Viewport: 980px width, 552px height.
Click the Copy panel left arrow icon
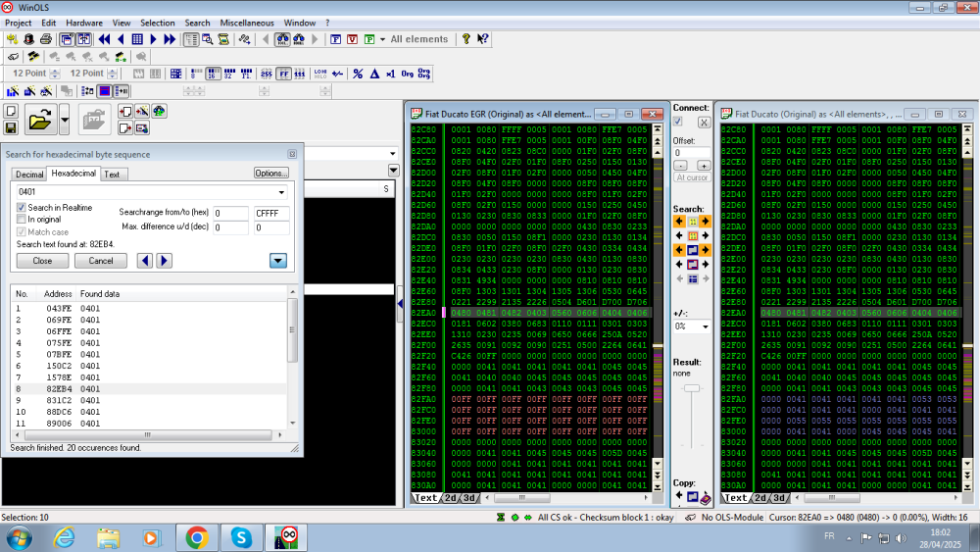679,496
